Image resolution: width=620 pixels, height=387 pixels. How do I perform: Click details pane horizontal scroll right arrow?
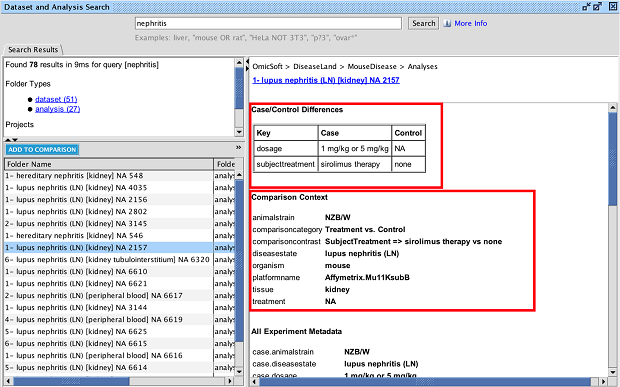(603, 381)
